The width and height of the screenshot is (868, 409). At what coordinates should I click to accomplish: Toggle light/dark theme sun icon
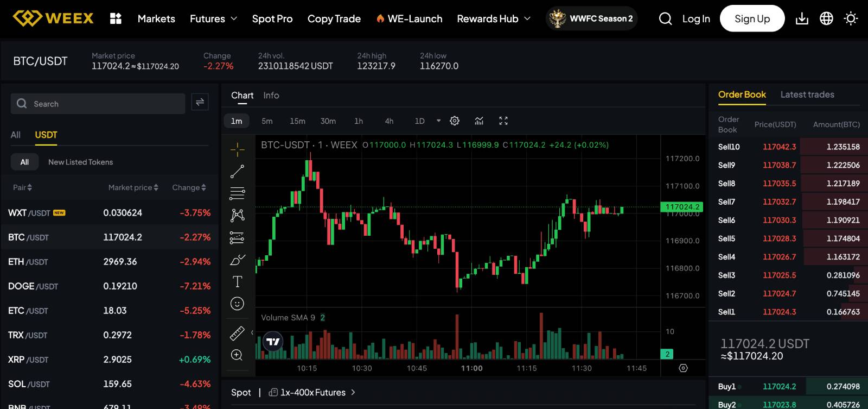[x=851, y=19]
